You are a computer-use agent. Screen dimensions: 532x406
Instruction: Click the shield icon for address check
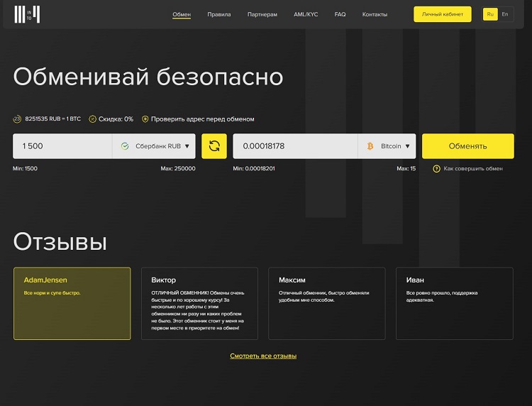point(145,119)
